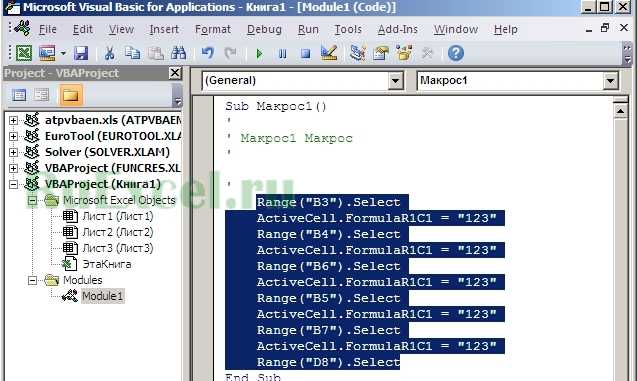Image resolution: width=637 pixels, height=381 pixels.
Task: Toggle Folders view in Project panel
Action: click(71, 95)
